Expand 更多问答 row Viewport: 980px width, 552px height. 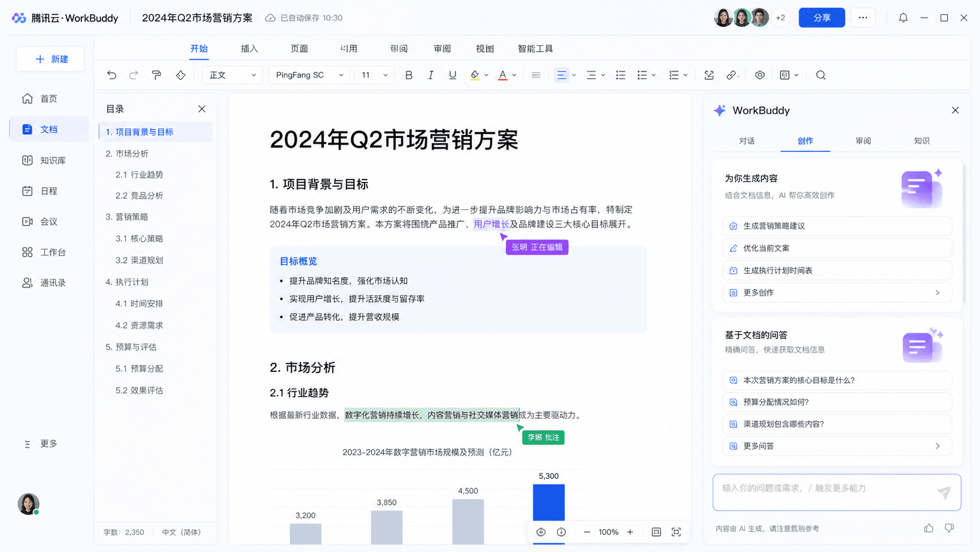pos(837,446)
